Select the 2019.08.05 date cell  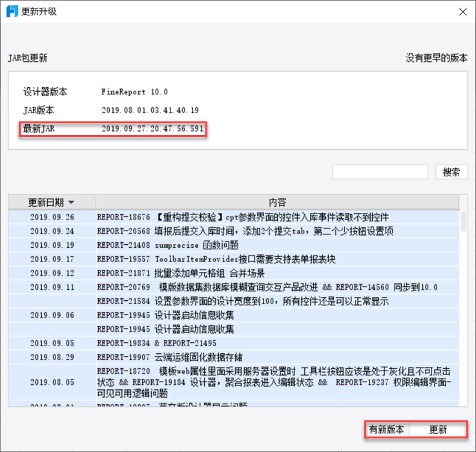click(52, 382)
